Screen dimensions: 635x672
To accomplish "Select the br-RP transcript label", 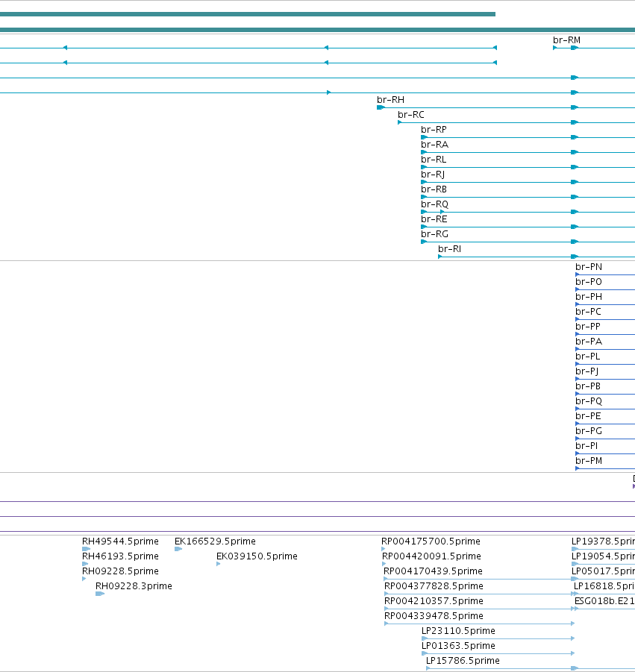I will pos(434,130).
